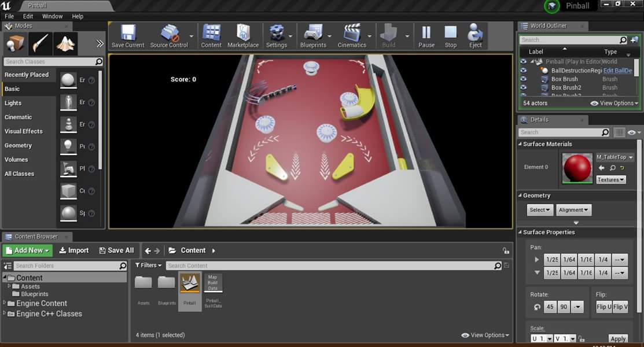
Task: Open the M_TableTop material dropdown
Action: [x=614, y=157]
